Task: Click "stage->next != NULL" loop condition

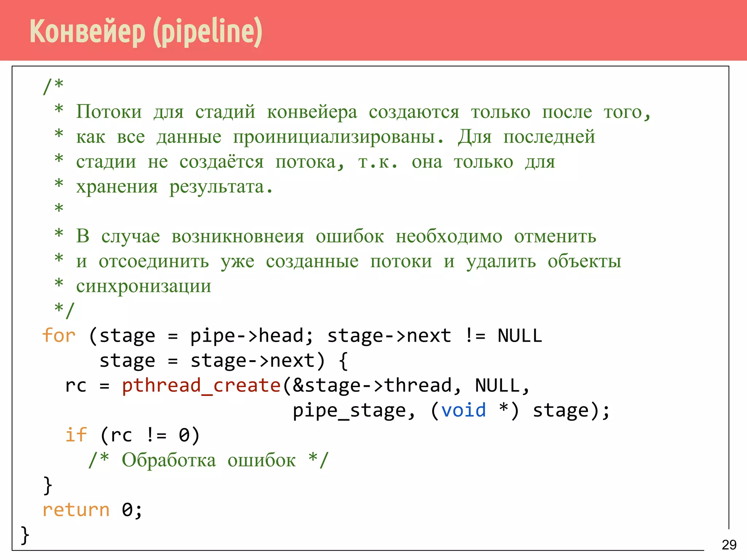Action: point(434,336)
